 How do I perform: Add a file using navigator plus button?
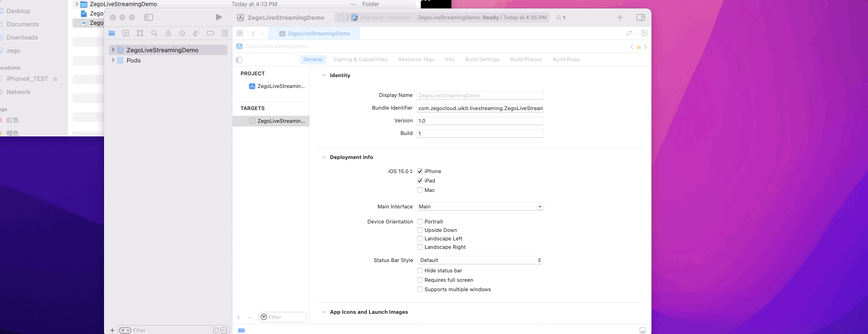coord(112,330)
